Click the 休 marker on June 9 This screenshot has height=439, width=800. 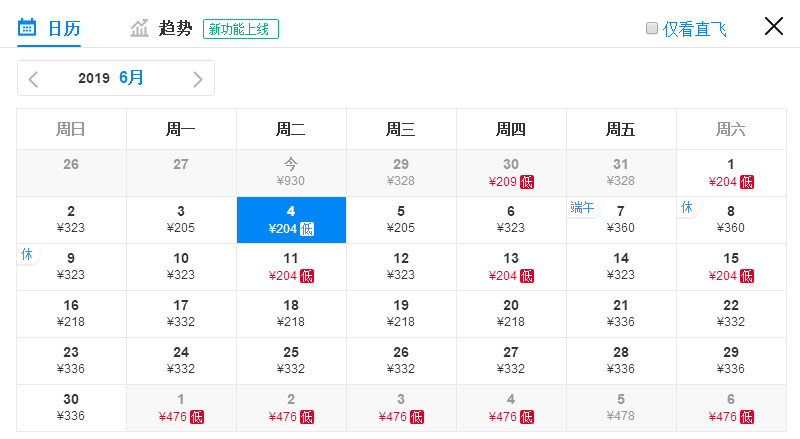click(x=27, y=254)
